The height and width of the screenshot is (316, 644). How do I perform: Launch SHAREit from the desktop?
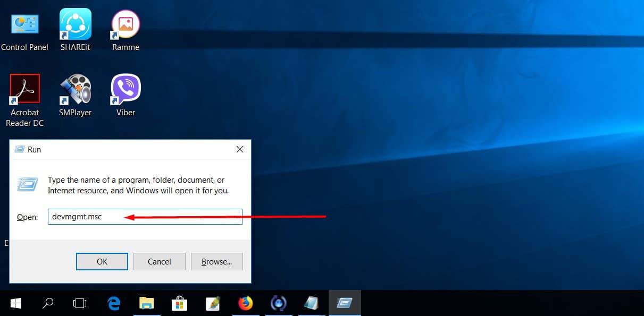click(75, 25)
